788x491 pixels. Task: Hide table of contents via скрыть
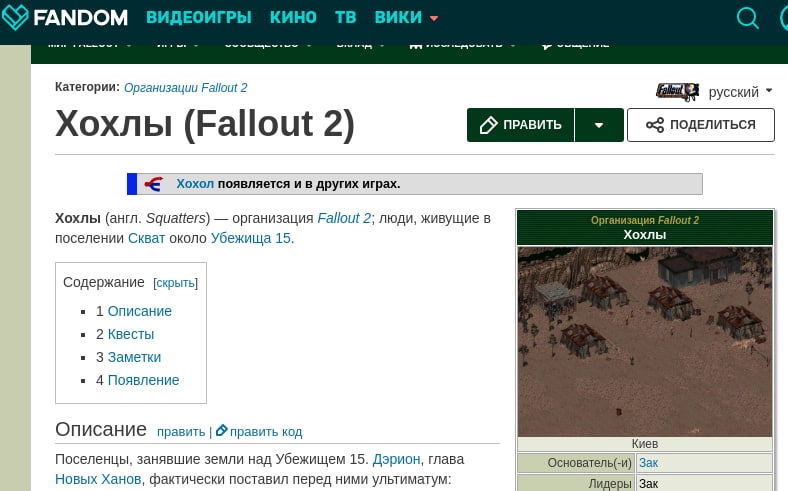(x=175, y=283)
